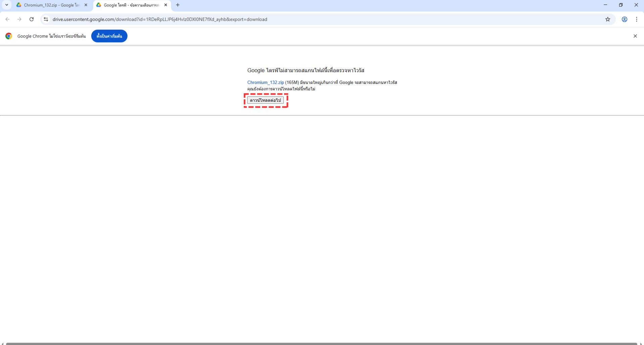Open a new tab with plus button

pyautogui.click(x=178, y=5)
